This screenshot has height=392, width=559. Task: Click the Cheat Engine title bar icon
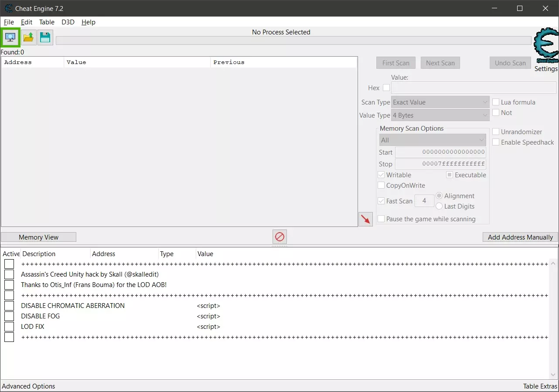tap(8, 8)
